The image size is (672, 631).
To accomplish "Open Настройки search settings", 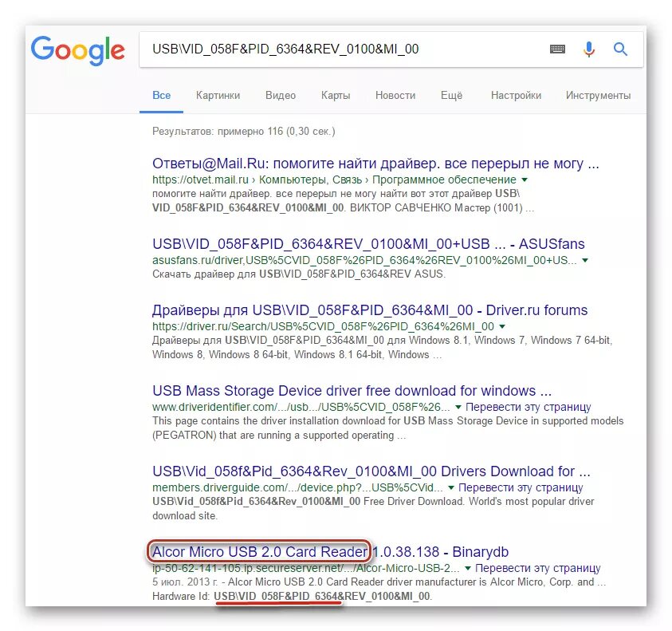I will click(x=516, y=95).
